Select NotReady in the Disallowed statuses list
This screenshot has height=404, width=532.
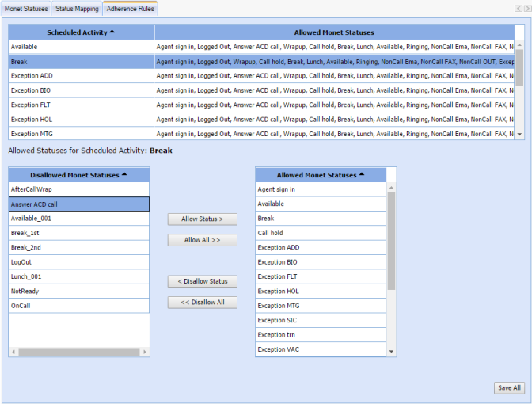78,291
